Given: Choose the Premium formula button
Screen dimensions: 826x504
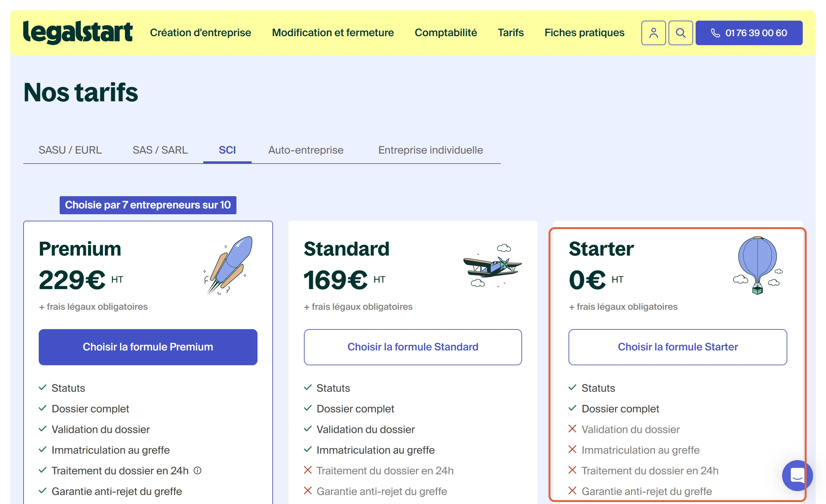Looking at the screenshot, I should 148,347.
